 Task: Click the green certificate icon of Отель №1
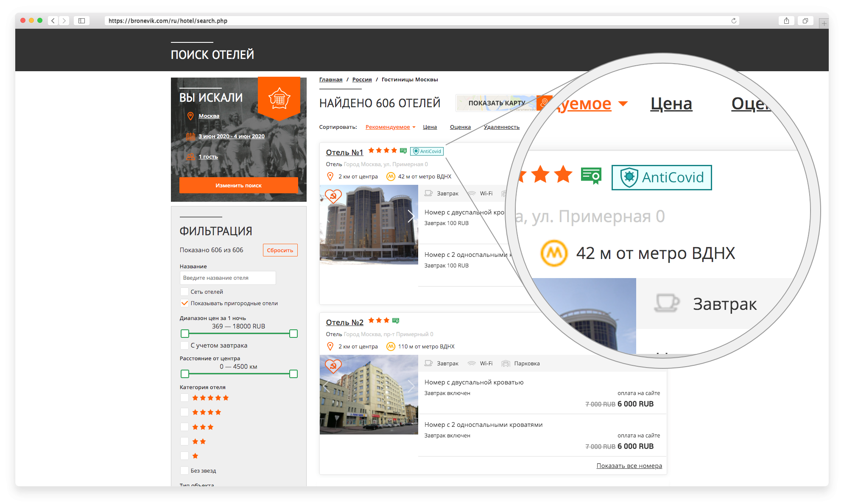point(403,151)
